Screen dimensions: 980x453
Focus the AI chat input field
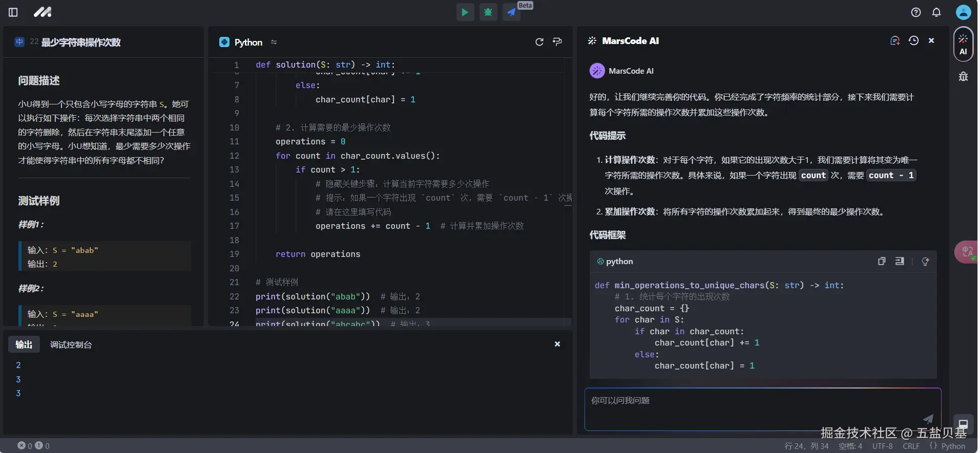click(x=762, y=409)
